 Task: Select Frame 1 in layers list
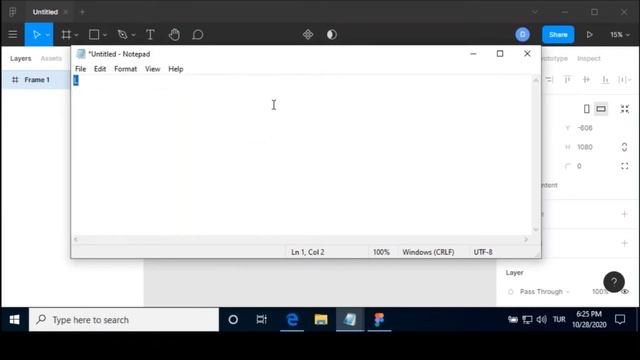pos(36,80)
